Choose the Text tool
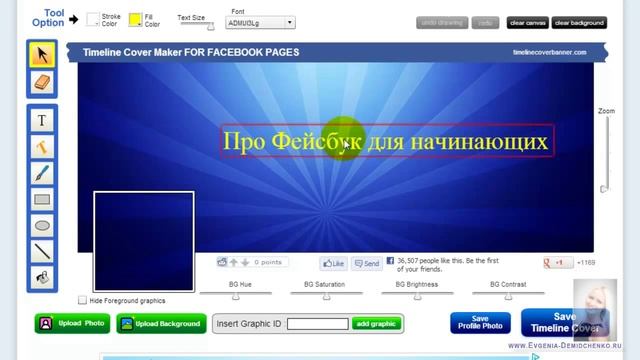 pos(42,121)
